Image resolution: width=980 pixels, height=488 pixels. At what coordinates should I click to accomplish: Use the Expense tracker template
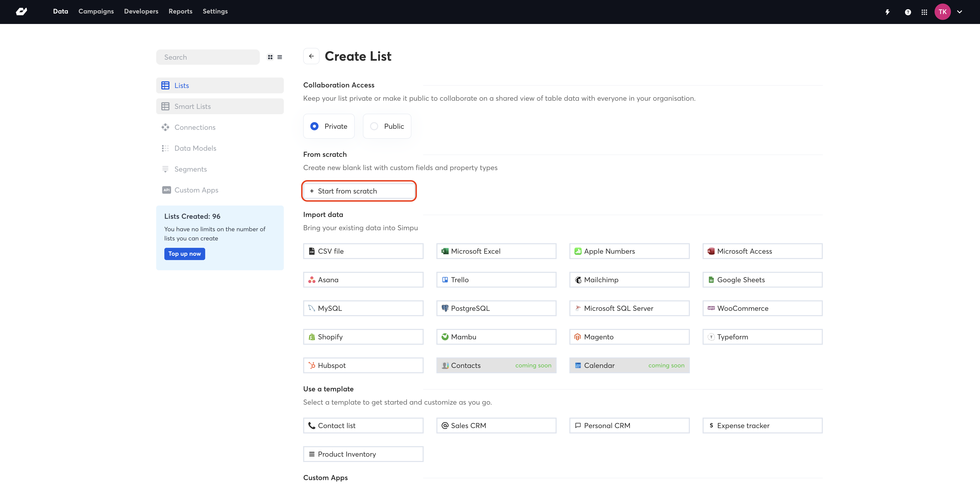coord(762,426)
